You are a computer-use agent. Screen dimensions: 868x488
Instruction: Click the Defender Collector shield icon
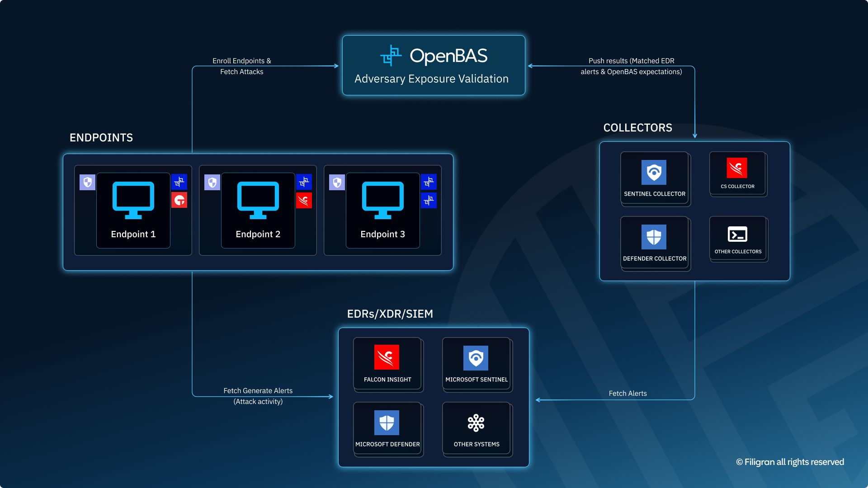(x=654, y=237)
